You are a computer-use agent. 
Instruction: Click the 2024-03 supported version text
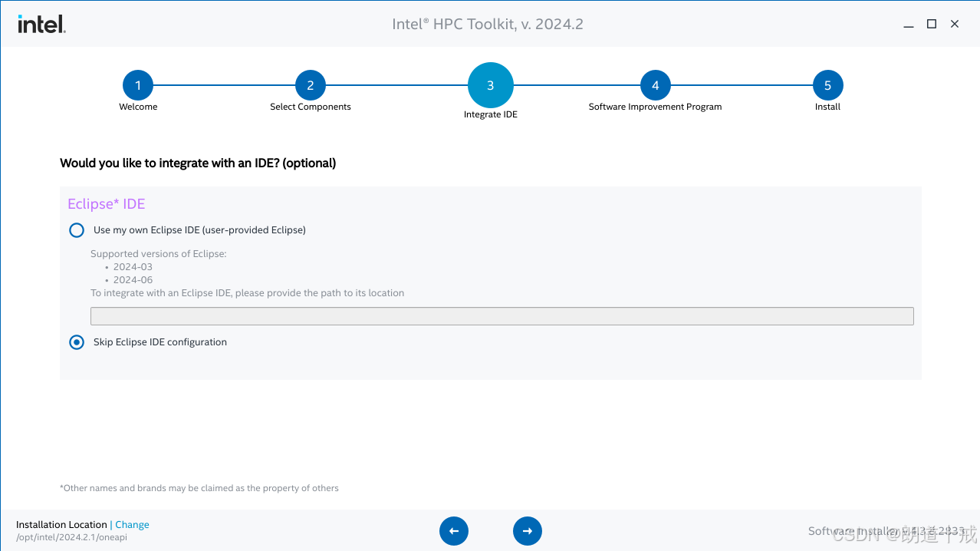click(133, 267)
